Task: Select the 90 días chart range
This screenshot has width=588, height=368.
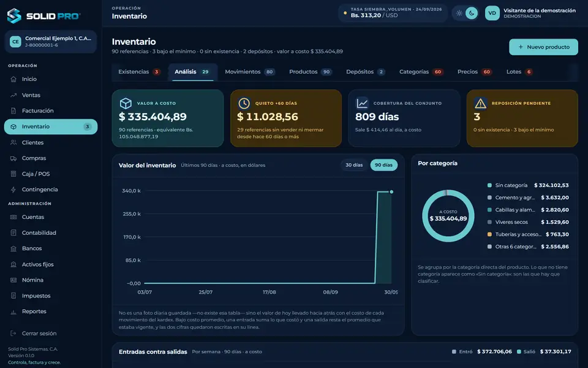Action: click(x=383, y=165)
